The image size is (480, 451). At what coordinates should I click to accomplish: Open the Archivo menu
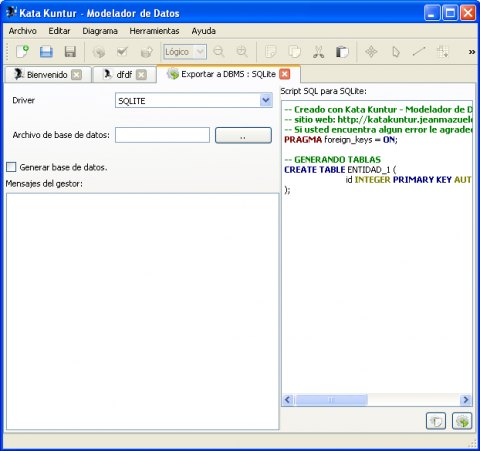(23, 31)
